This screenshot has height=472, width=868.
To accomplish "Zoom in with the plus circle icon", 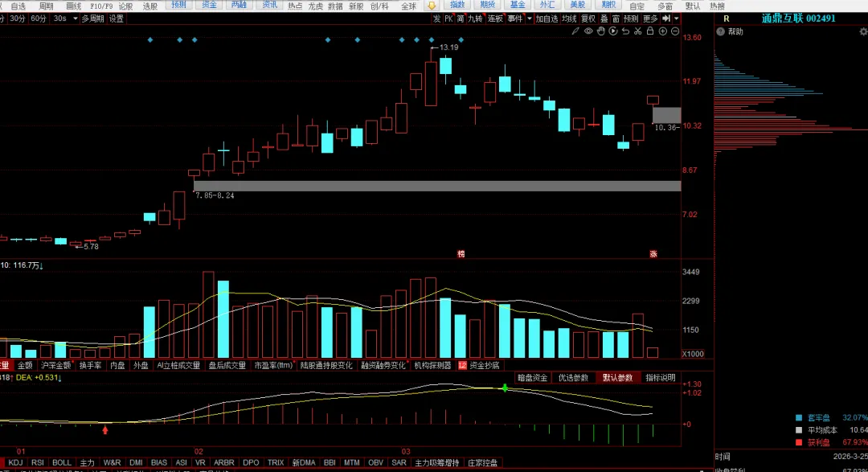I will coord(662,31).
